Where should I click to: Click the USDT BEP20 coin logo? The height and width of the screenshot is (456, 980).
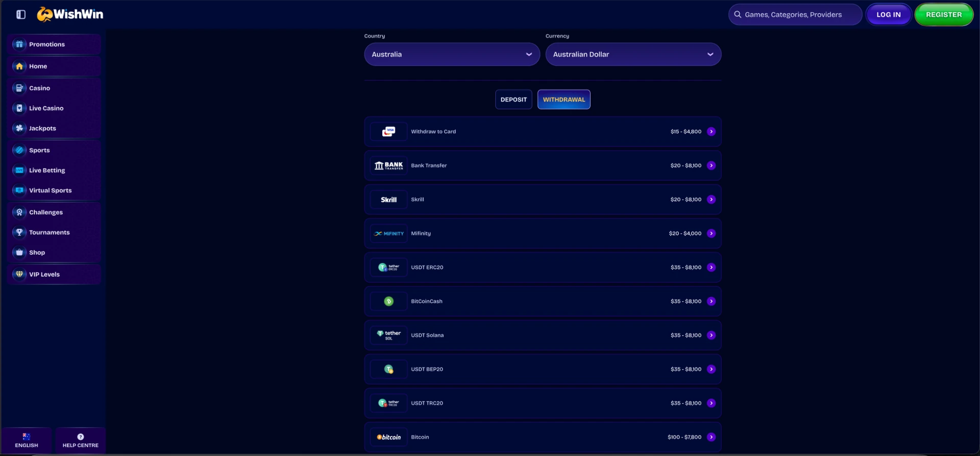click(389, 369)
